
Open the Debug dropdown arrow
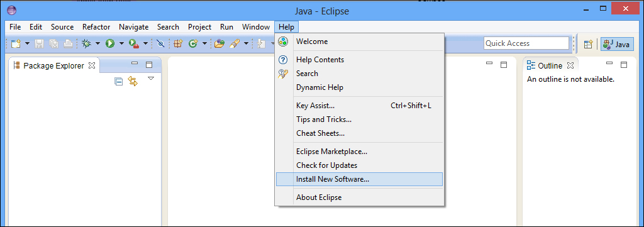pyautogui.click(x=97, y=43)
